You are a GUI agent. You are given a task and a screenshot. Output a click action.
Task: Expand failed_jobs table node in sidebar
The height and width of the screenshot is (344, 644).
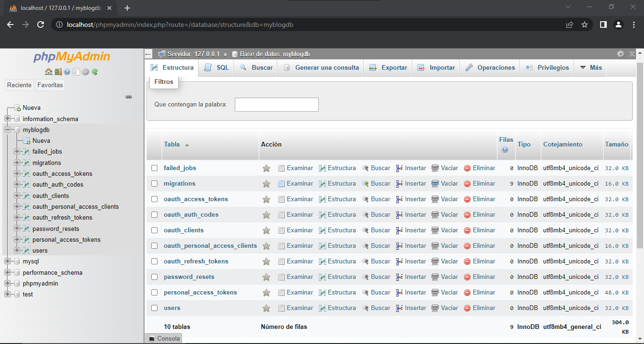(x=17, y=152)
